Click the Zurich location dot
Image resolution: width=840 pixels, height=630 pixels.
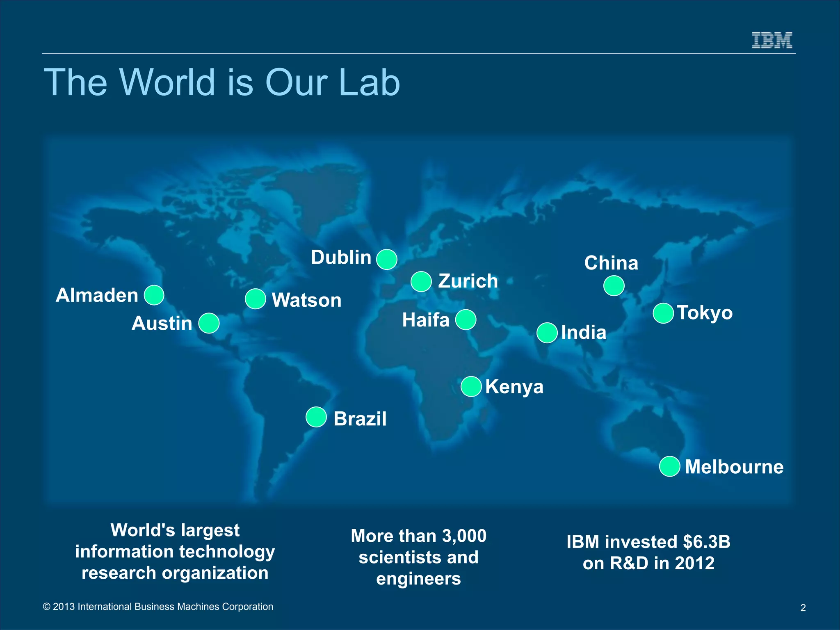[x=421, y=282]
